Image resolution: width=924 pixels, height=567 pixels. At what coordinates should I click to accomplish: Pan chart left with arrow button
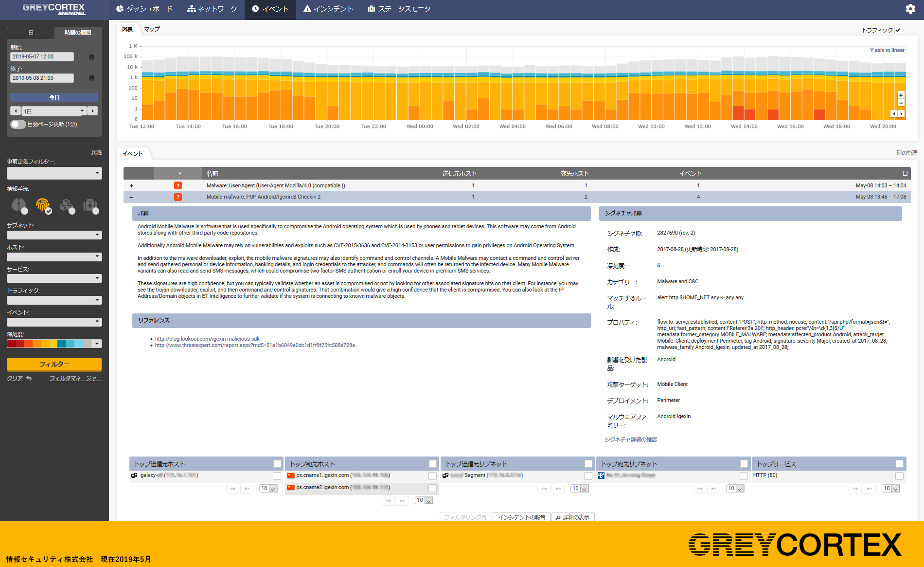click(x=894, y=113)
